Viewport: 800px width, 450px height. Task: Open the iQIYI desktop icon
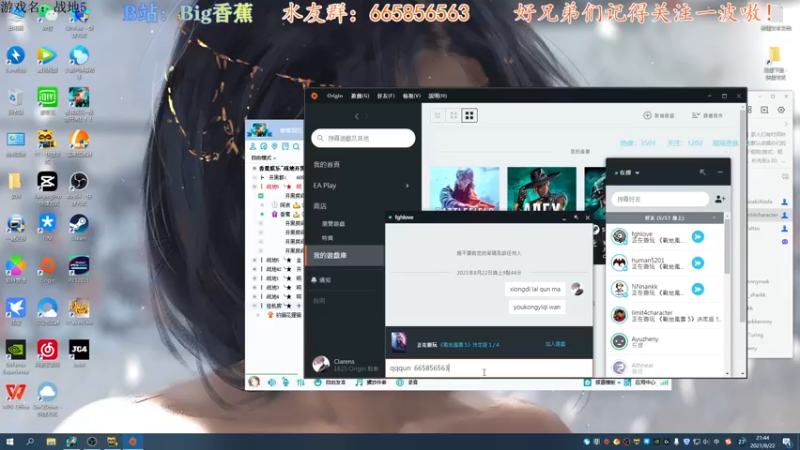(x=47, y=101)
